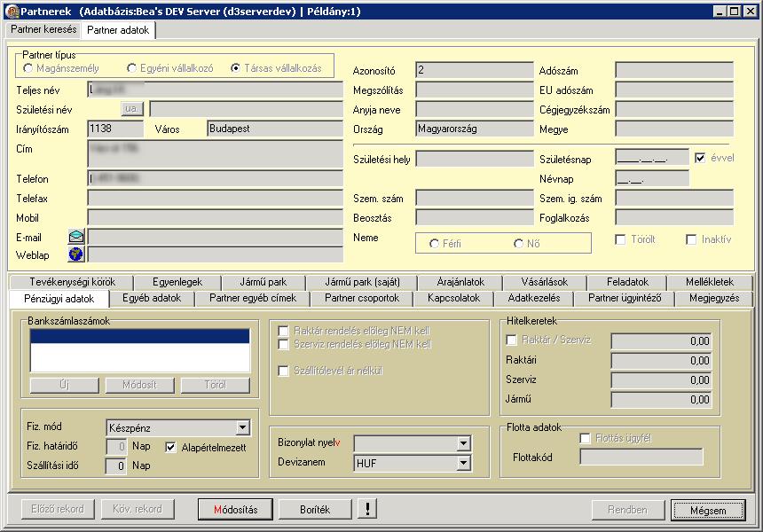
Task: Click Töröl bank account button
Action: point(215,385)
